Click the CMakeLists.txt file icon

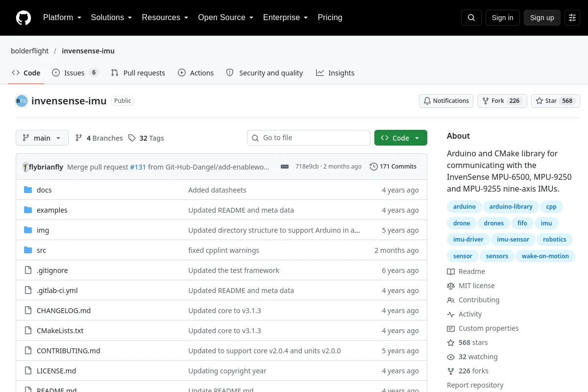(28, 331)
